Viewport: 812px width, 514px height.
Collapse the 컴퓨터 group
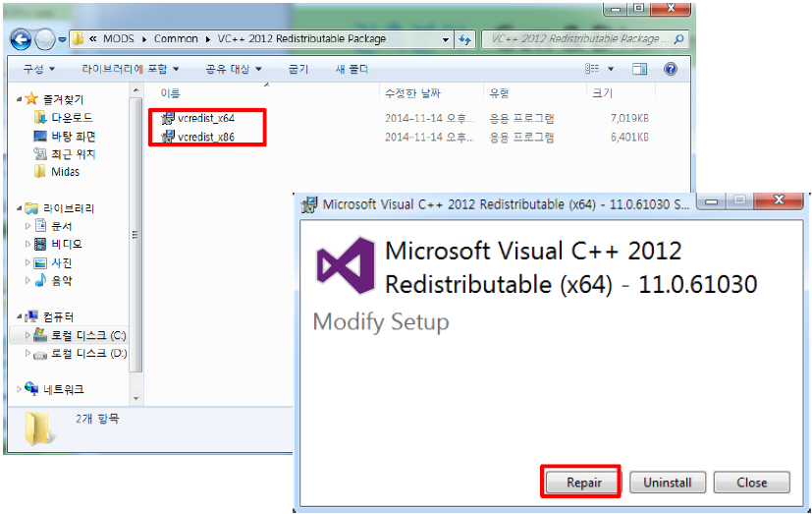click(19, 316)
